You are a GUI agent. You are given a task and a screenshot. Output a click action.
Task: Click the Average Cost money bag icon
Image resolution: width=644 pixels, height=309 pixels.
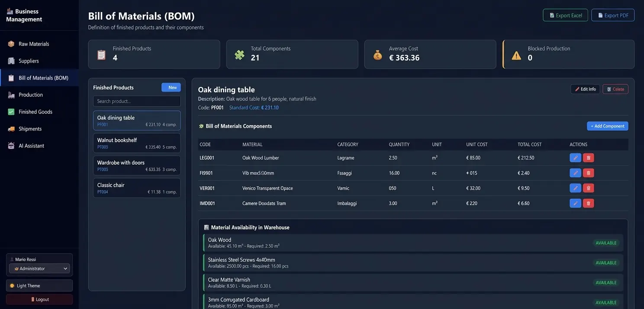click(378, 55)
